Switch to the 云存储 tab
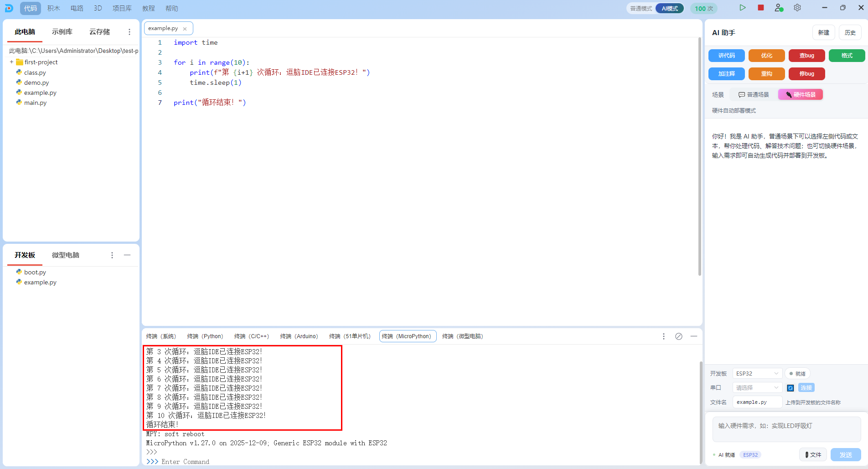Image resolution: width=868 pixels, height=469 pixels. pyautogui.click(x=99, y=32)
